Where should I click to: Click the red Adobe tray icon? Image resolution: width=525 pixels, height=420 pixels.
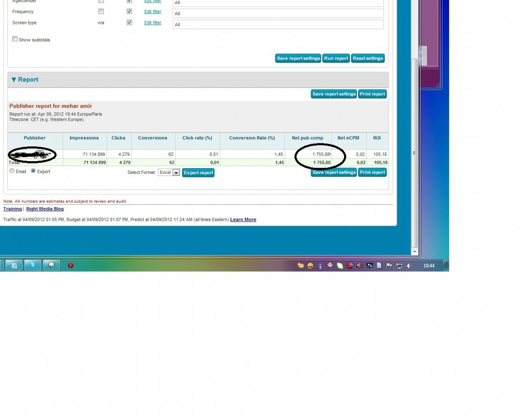tap(349, 265)
